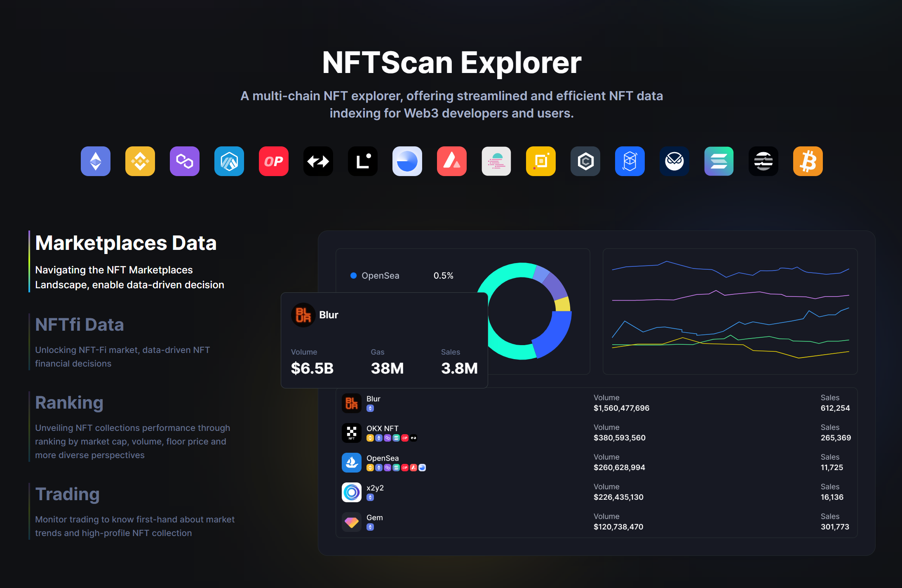This screenshot has height=588, width=902.
Task: Open the Ranking section
Action: coord(69,403)
